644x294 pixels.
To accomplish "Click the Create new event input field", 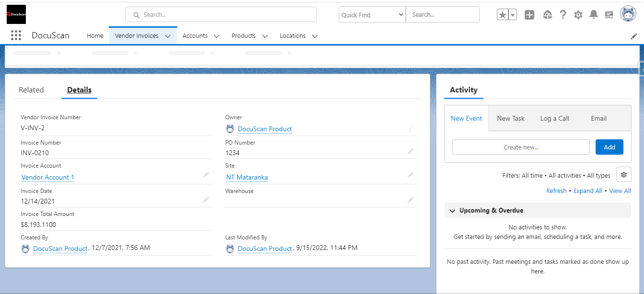I will pos(521,147).
